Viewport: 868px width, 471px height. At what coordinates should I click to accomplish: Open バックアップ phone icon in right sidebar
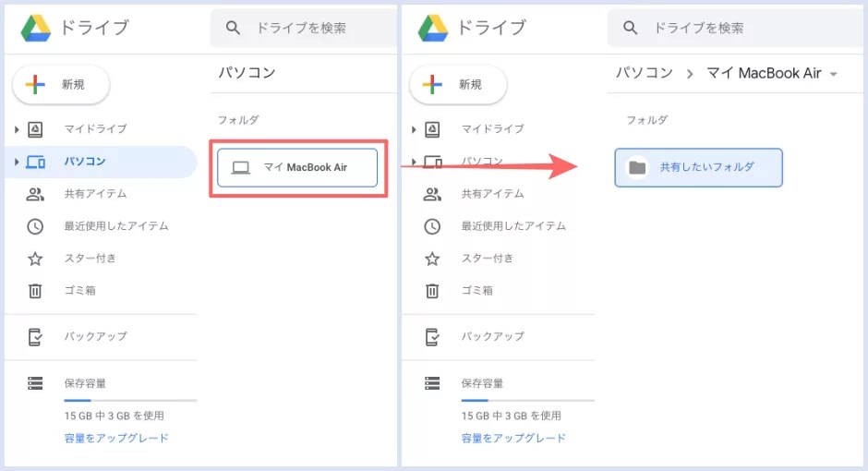point(432,336)
